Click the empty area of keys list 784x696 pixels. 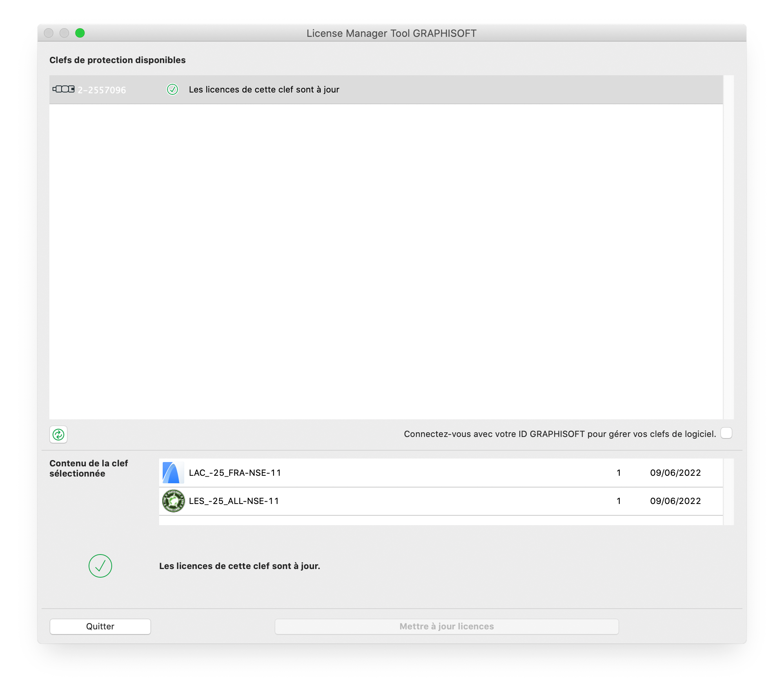coord(386,259)
